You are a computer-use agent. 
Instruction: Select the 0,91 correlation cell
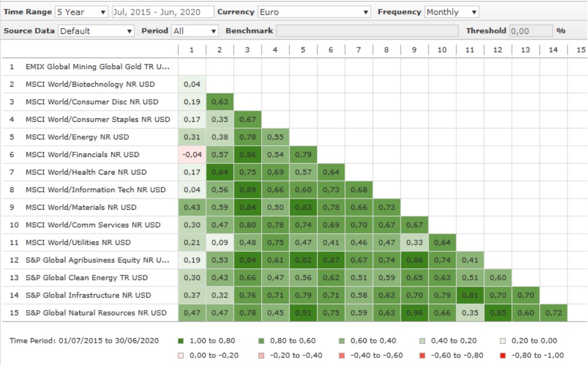pos(303,313)
